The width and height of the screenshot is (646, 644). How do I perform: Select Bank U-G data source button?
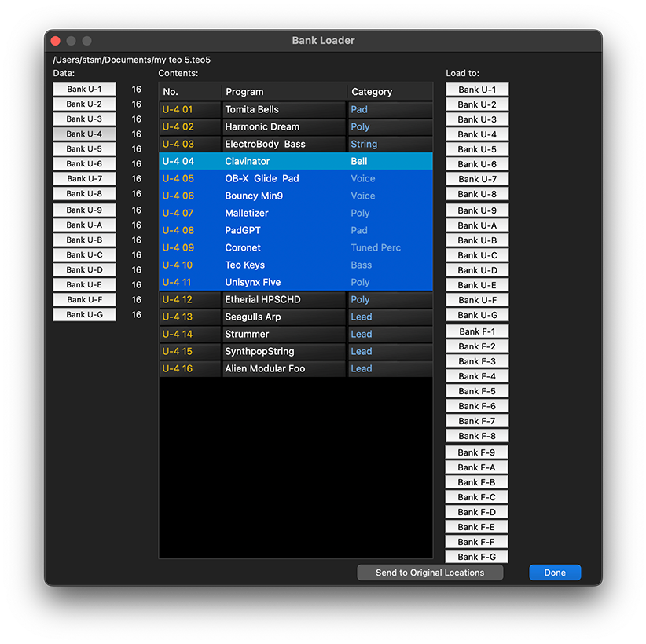[84, 315]
